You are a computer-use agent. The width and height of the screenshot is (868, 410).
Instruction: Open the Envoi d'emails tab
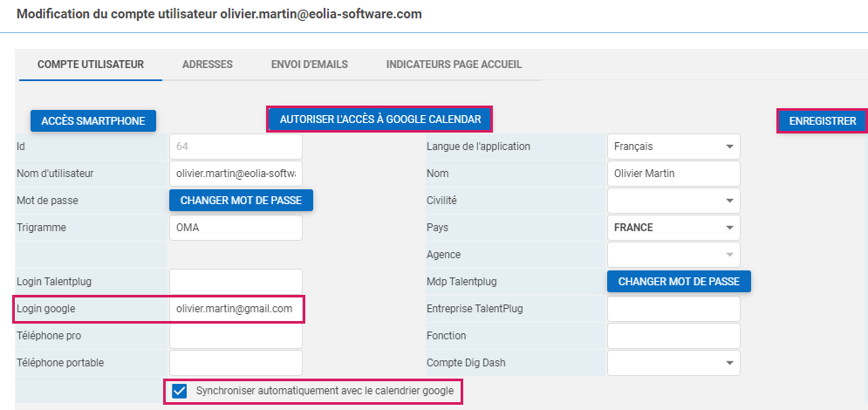310,65
